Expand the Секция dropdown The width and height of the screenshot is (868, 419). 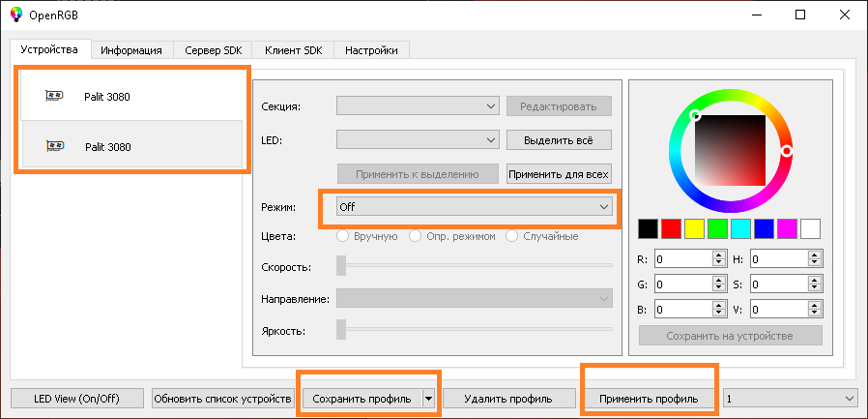tap(418, 105)
